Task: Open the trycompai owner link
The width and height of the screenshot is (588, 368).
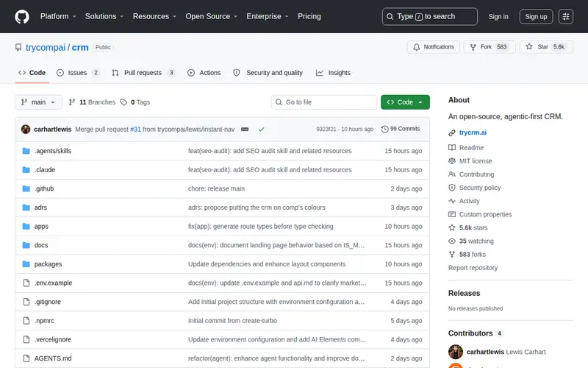Action: point(46,47)
